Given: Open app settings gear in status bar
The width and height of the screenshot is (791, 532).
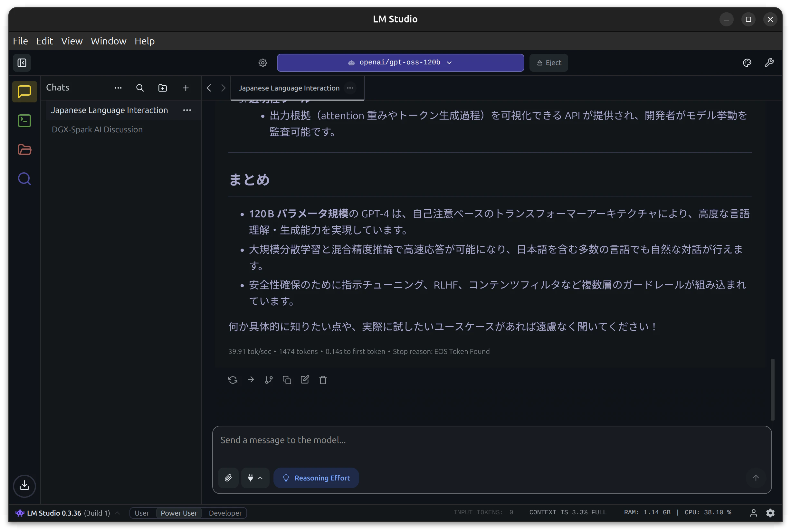Looking at the screenshot, I should click(x=770, y=513).
